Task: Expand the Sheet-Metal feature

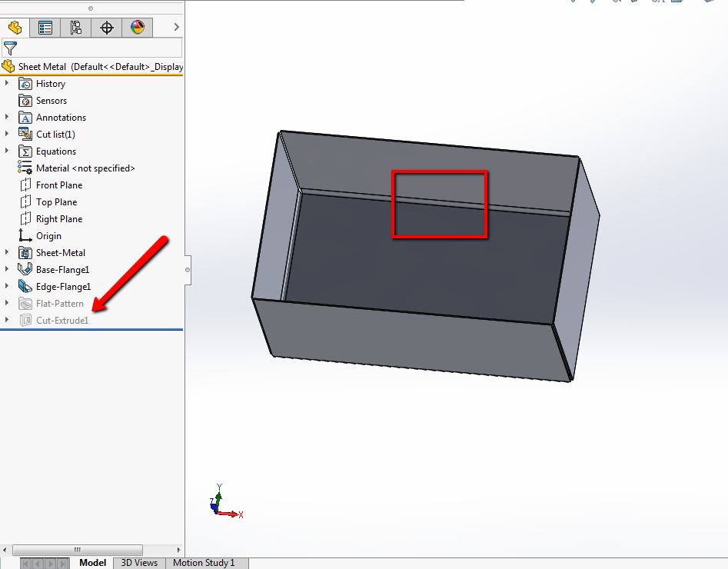Action: coord(6,252)
